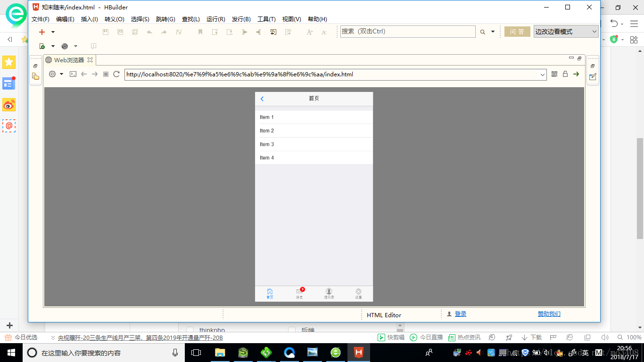The height and width of the screenshot is (362, 644).
Task: Select Item 2 in the preview list
Action: pyautogui.click(x=314, y=131)
